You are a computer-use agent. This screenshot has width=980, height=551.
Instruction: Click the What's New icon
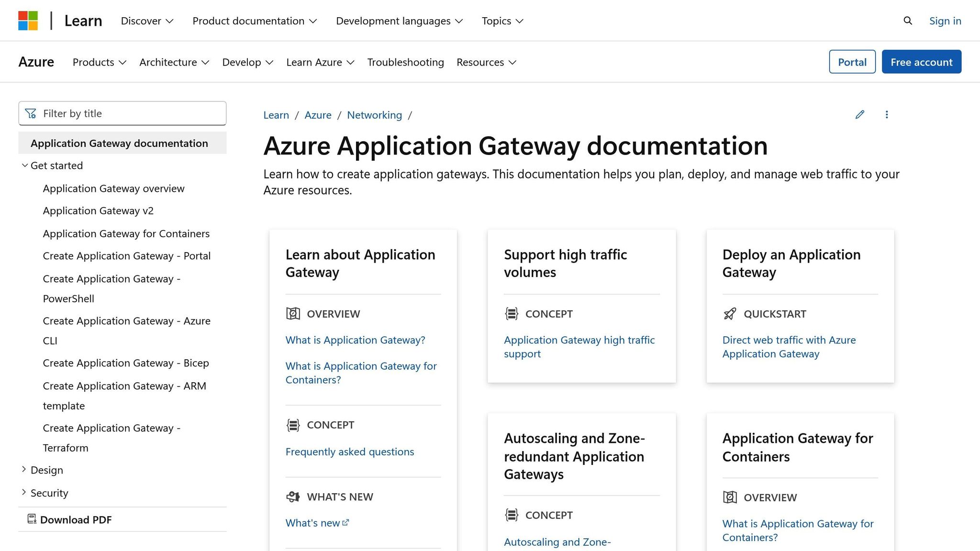click(293, 496)
